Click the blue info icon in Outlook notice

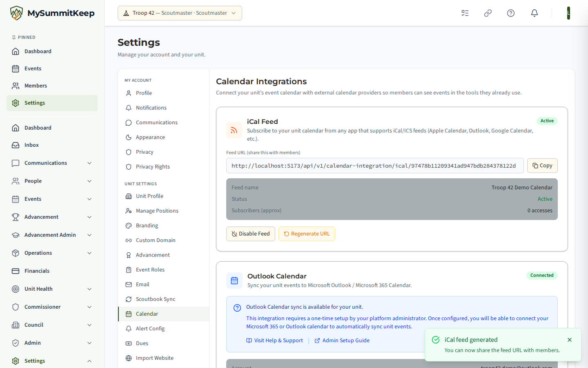[237, 308]
